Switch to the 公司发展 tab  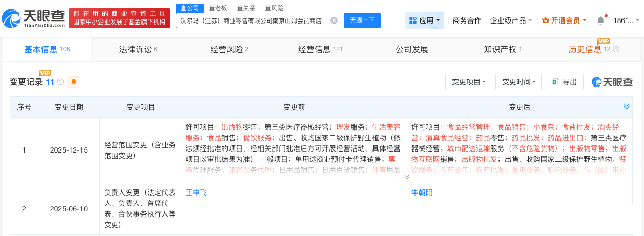coord(411,49)
